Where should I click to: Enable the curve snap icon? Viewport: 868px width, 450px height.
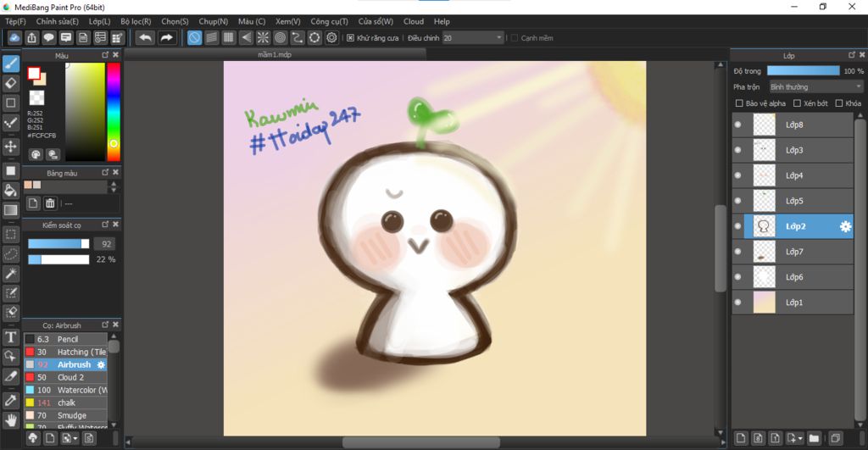(x=298, y=37)
